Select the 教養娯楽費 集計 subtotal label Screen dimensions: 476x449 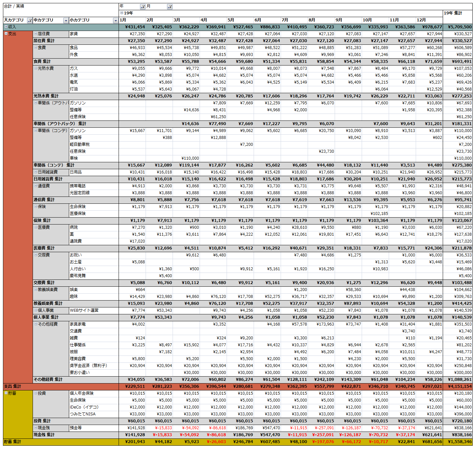(76, 303)
